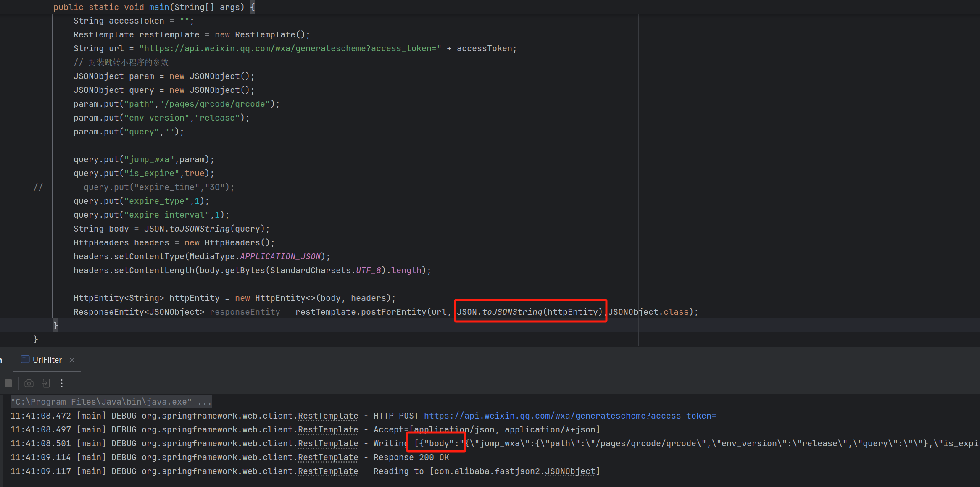Click the class closing brace at bottom

pos(36,339)
